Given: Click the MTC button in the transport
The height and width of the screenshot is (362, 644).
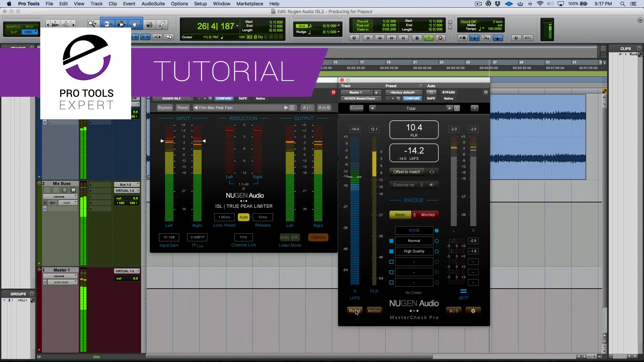Looking at the screenshot, I should [529, 38].
